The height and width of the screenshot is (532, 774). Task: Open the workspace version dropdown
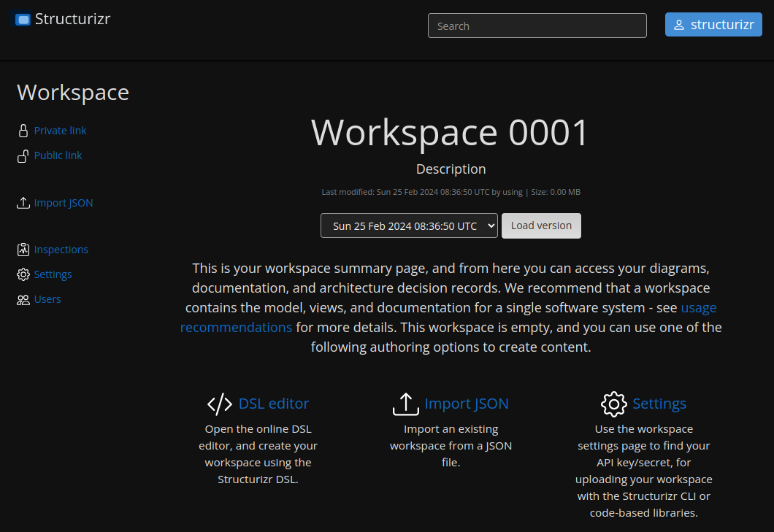[409, 225]
